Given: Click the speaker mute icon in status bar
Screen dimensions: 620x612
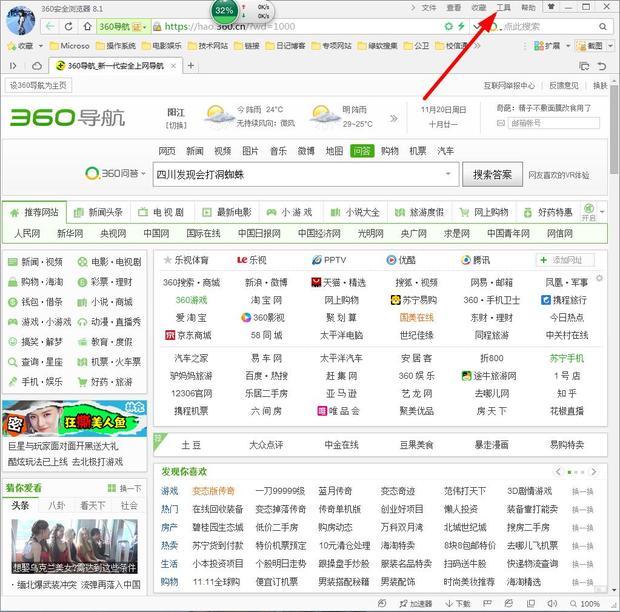Looking at the screenshot, I should [x=552, y=604].
